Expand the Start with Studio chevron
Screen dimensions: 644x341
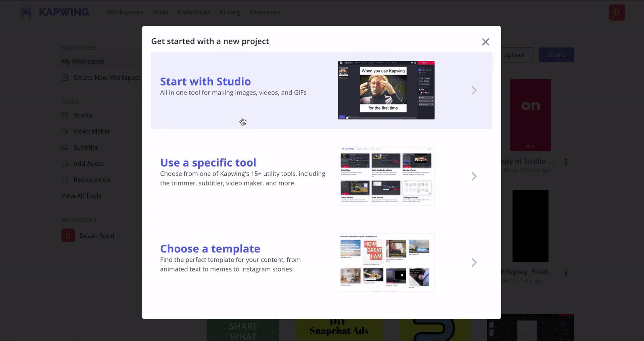[x=474, y=90]
